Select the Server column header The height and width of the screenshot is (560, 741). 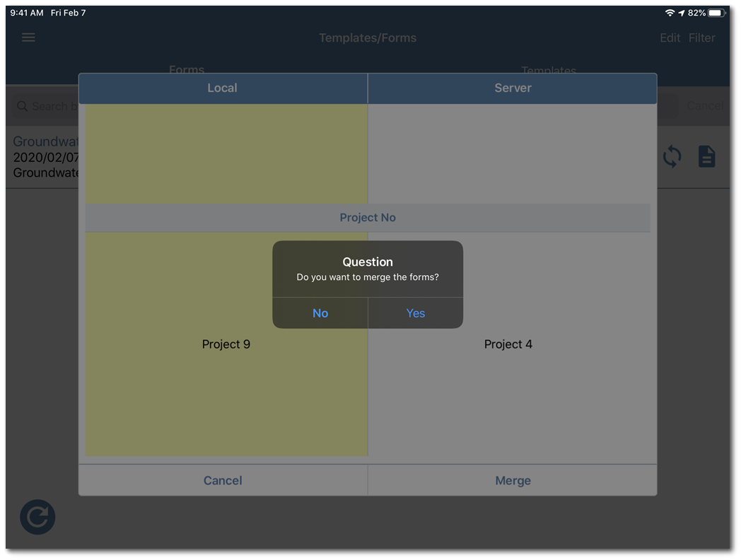click(x=513, y=88)
